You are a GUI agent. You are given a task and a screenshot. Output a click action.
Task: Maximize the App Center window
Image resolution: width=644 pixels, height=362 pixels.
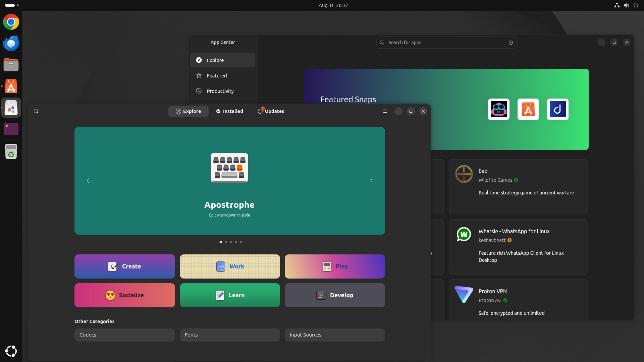614,42
